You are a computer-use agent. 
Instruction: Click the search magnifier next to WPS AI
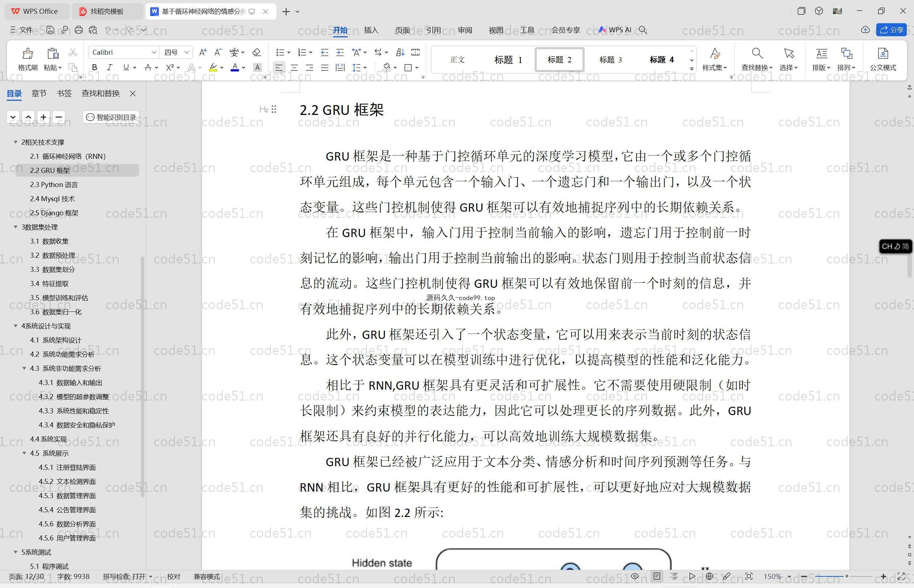tap(643, 30)
